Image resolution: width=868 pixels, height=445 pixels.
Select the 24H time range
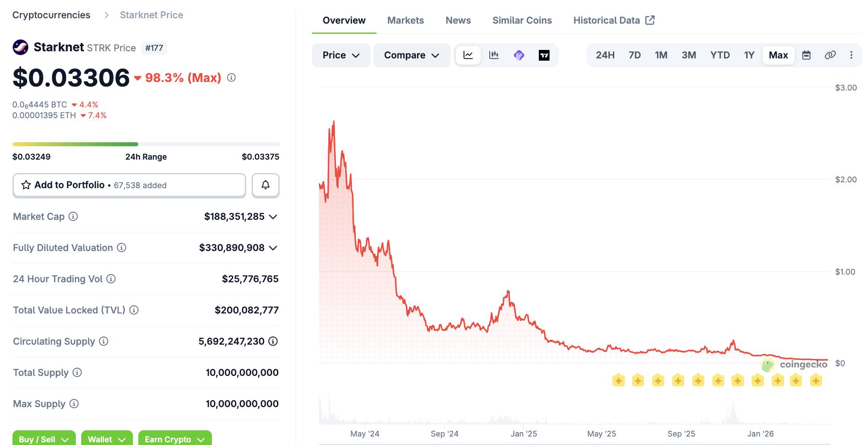[605, 55]
